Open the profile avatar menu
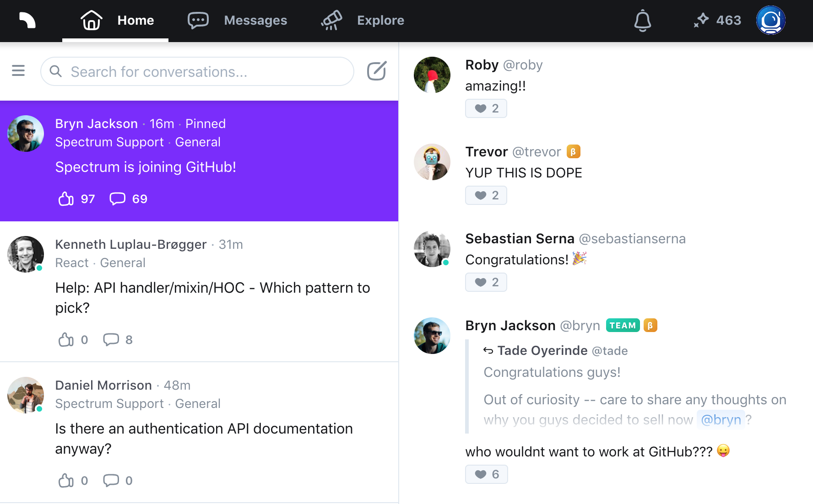Image resolution: width=813 pixels, height=504 pixels. coord(770,20)
